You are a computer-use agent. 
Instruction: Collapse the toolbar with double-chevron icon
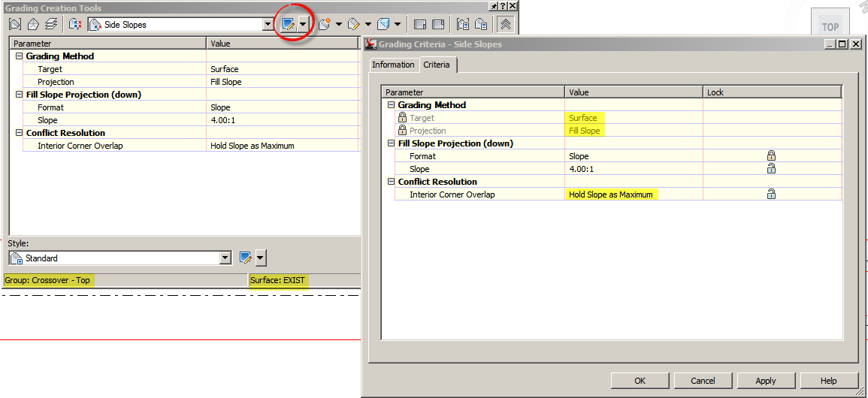coord(505,24)
